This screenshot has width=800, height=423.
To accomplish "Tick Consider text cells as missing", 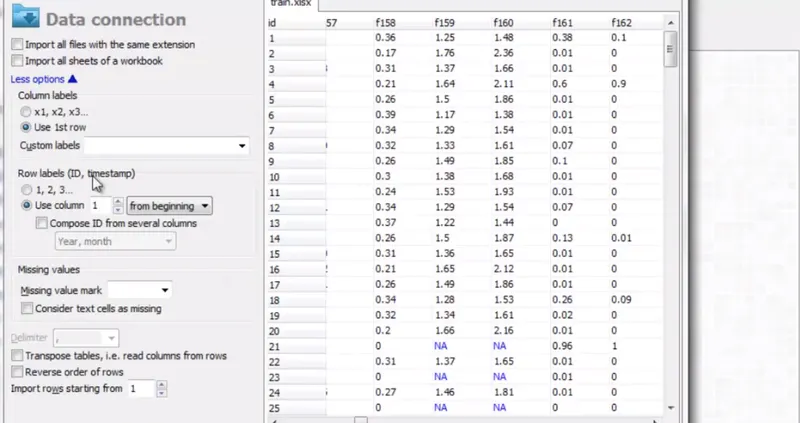I will click(x=27, y=308).
